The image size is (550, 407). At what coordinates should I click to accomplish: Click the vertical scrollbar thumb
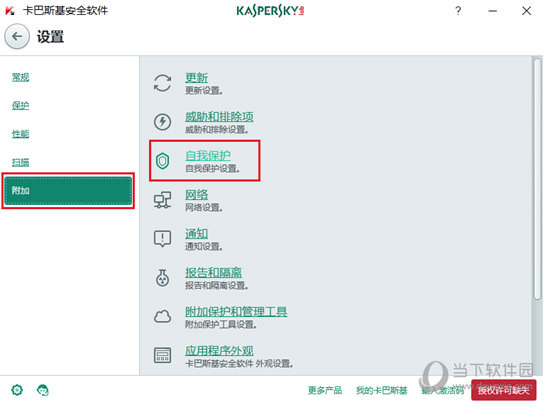click(x=537, y=180)
